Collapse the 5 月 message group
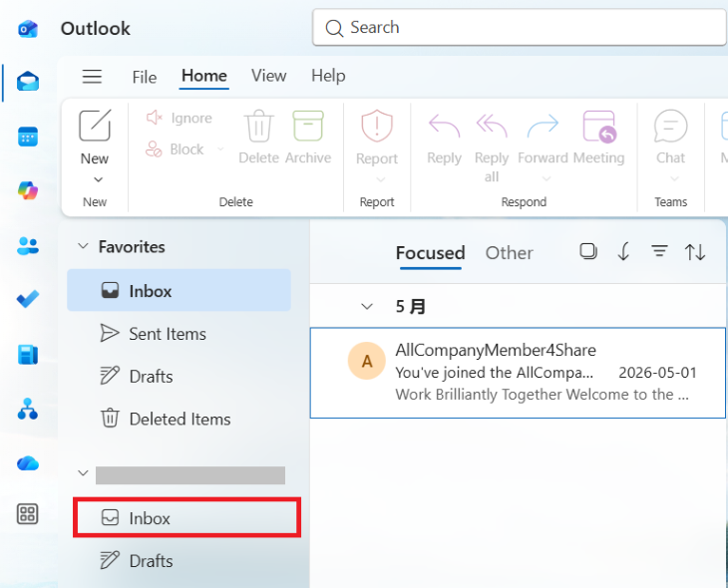The image size is (728, 588). click(x=367, y=306)
